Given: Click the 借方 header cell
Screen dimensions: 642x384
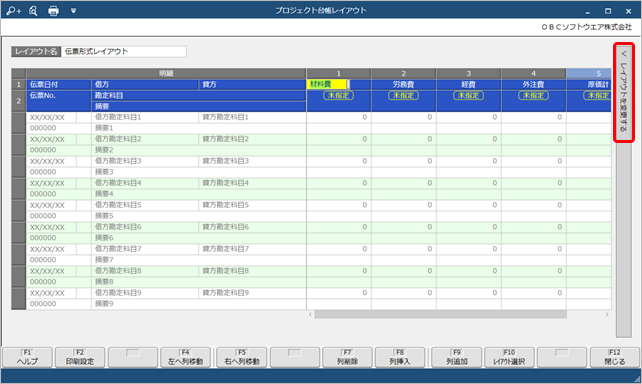Looking at the screenshot, I should 145,84.
